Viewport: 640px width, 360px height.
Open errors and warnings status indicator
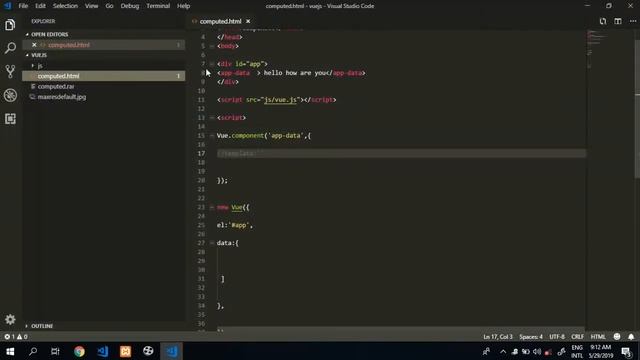(x=16, y=337)
